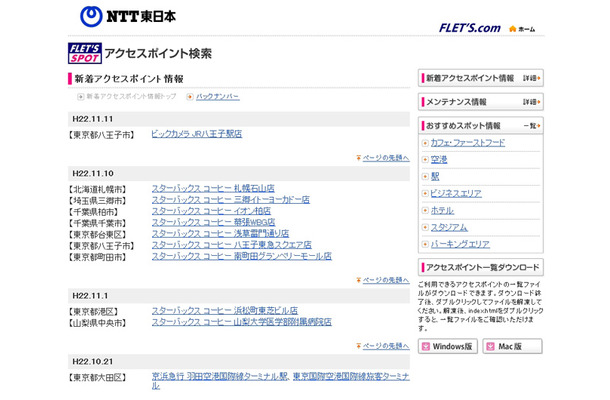This screenshot has height=400, width=610.
Task: Click ページの先頭へ below the H22.11.1 section
Action: coord(386,346)
